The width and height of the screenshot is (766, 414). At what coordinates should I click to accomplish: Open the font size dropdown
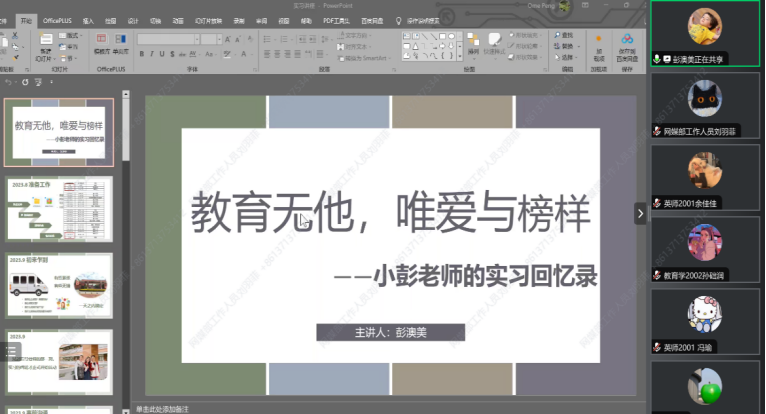coord(221,39)
